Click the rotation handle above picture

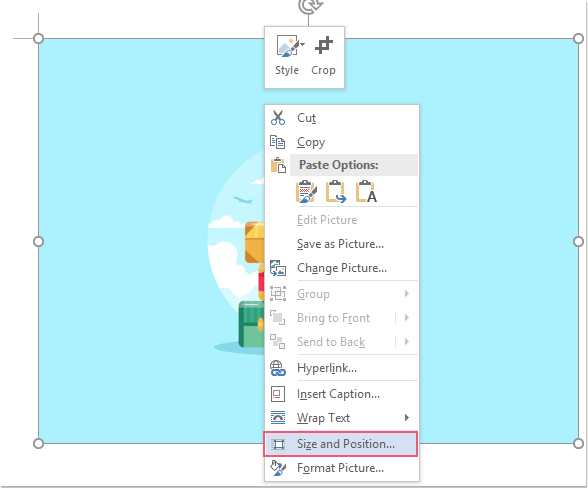point(309,6)
